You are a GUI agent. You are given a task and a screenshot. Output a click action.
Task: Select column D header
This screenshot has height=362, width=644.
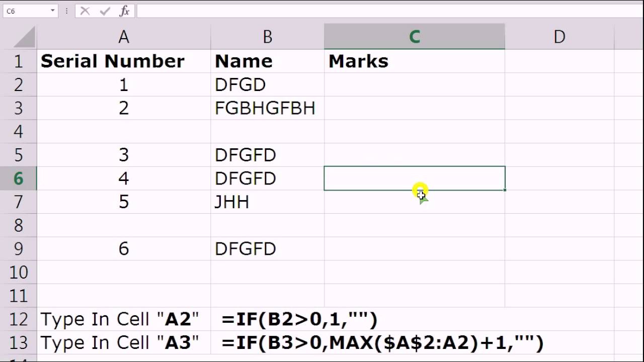click(x=559, y=37)
